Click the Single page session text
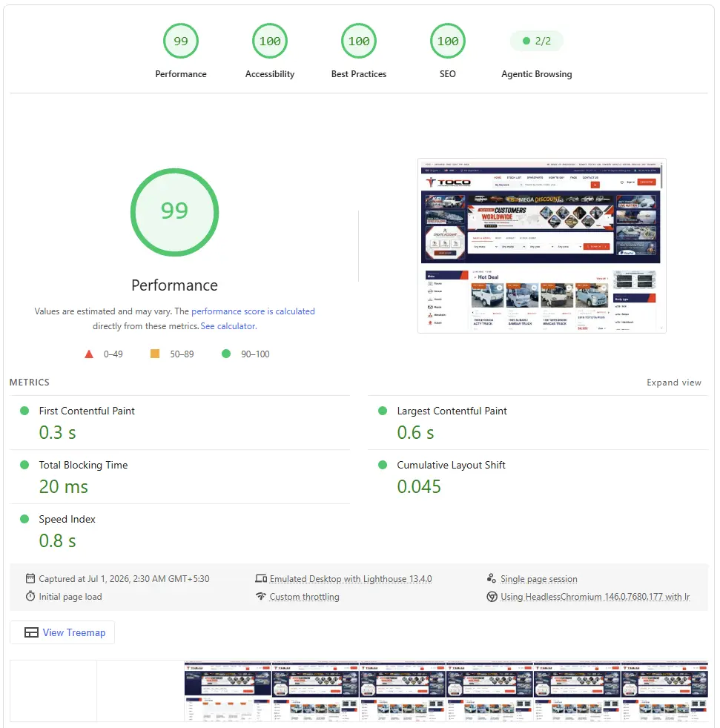 pos(539,579)
